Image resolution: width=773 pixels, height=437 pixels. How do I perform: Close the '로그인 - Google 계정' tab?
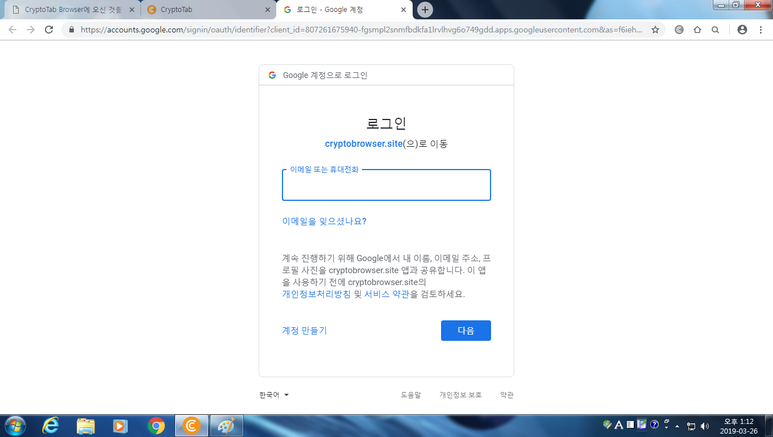tap(403, 9)
